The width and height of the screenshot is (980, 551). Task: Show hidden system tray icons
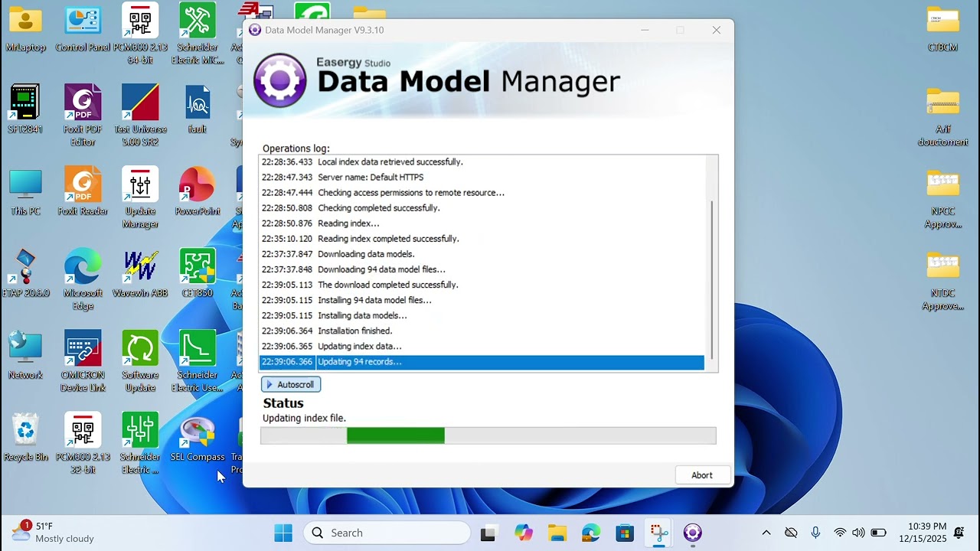click(x=766, y=533)
